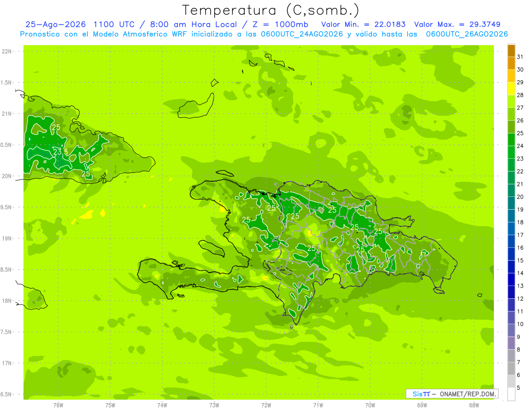Click the '22N' latitude axis label

click(x=6, y=51)
